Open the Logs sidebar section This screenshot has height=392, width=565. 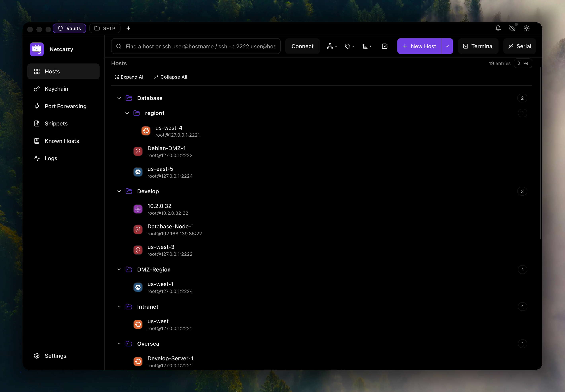[51, 158]
